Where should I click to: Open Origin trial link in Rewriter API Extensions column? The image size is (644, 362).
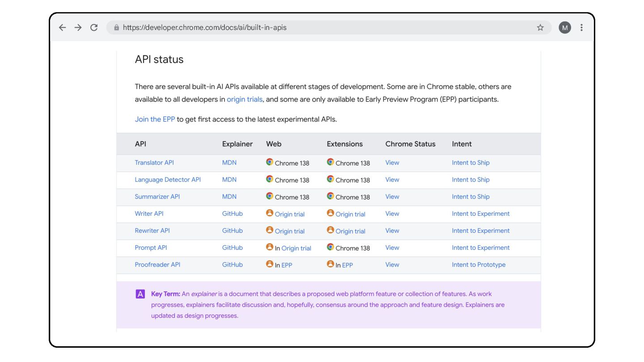(x=351, y=231)
